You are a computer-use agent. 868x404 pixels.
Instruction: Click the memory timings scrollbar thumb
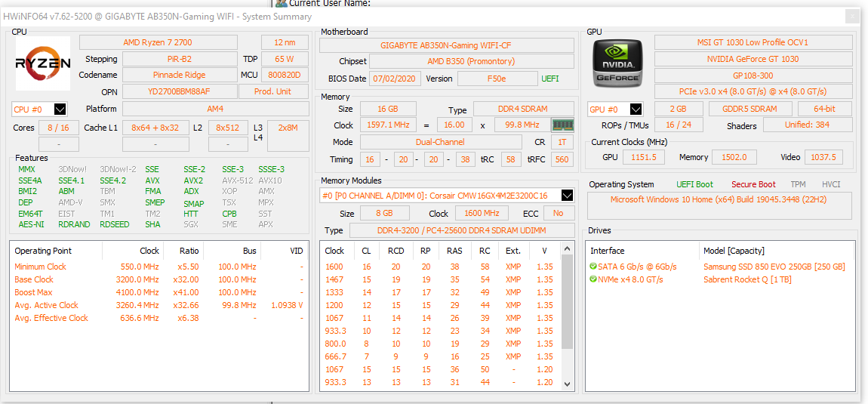point(567,302)
